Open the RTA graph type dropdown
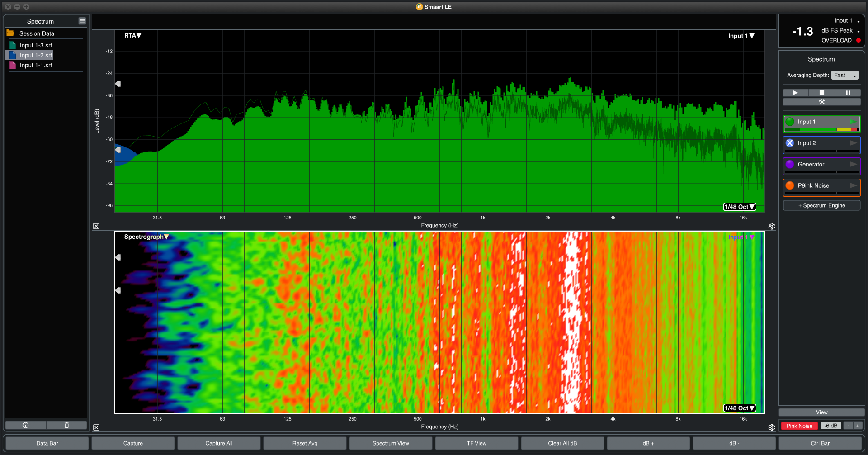Screen dimensions: 868x455 tap(133, 35)
